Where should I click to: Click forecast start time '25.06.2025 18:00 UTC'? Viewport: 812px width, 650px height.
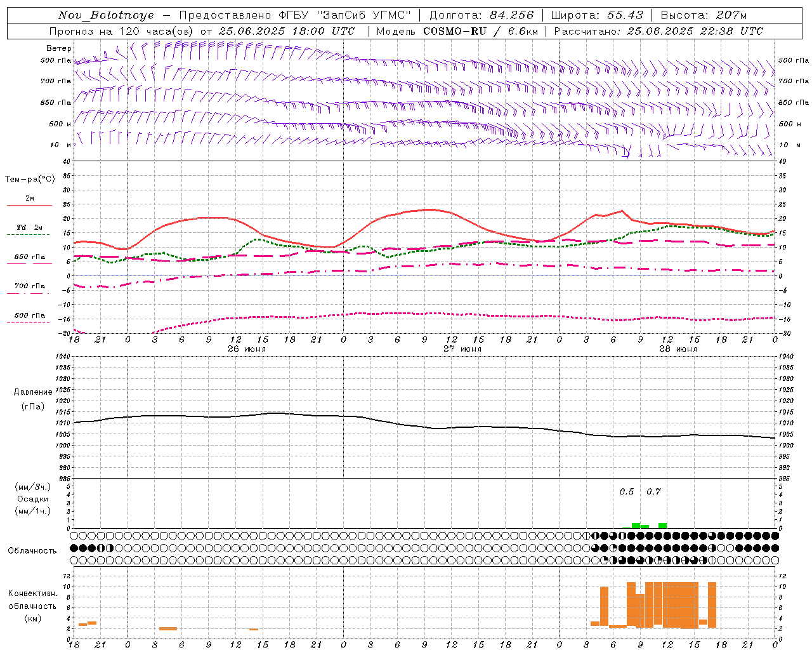(287, 31)
